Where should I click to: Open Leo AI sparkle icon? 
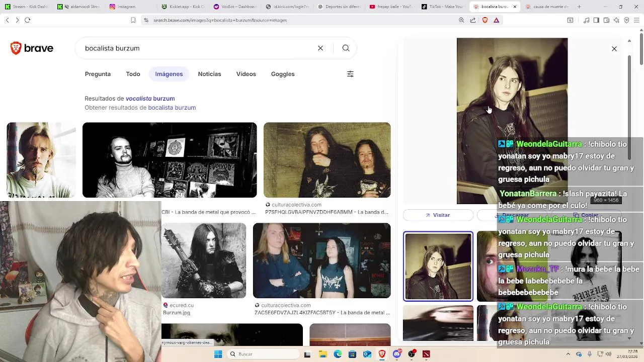[x=616, y=20]
